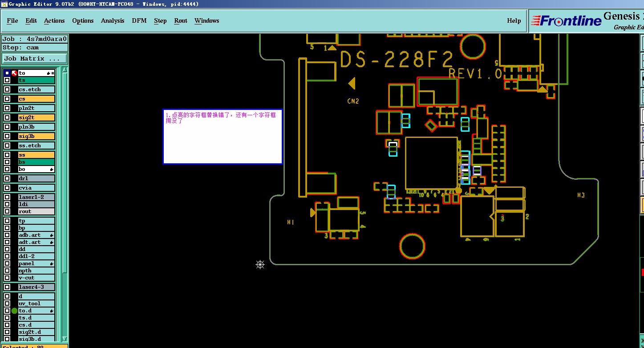Check the box next to 'rout'

tap(7, 211)
